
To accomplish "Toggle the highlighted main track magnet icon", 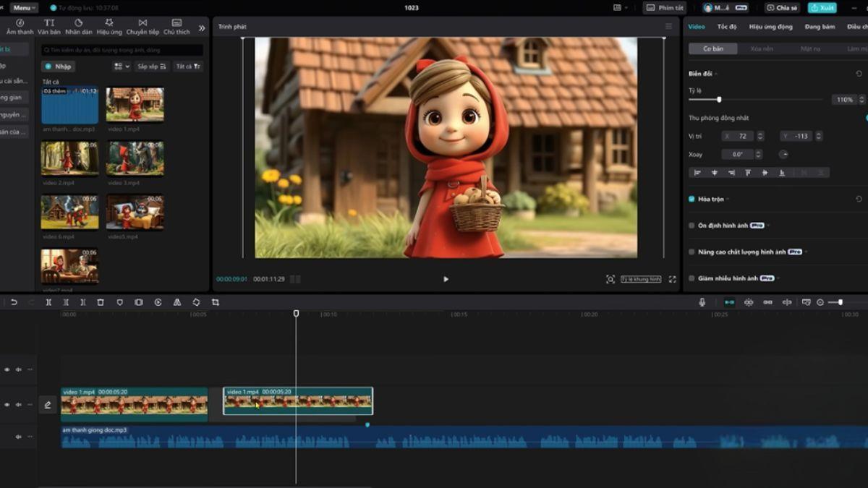I will (x=729, y=302).
